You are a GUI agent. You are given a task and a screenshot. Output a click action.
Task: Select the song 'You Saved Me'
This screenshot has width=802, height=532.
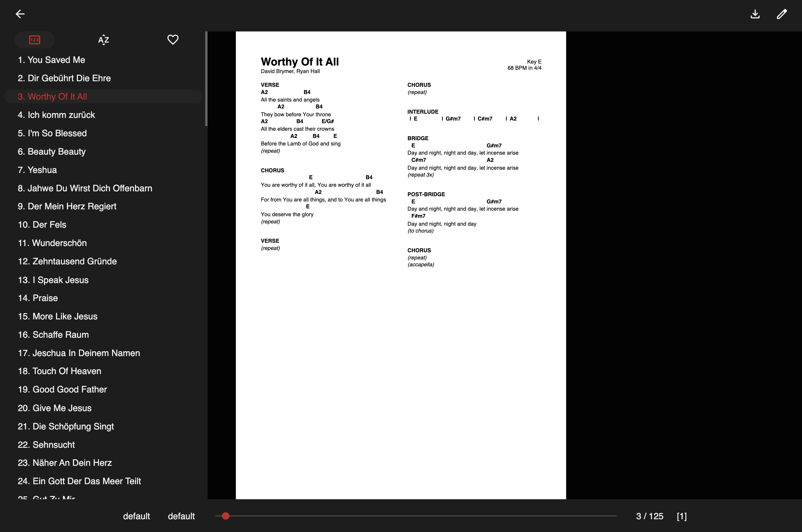51,60
